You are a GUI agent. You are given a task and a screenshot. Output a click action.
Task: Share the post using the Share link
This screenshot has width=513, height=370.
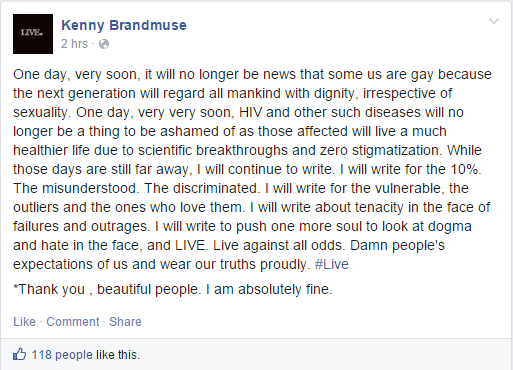125,322
